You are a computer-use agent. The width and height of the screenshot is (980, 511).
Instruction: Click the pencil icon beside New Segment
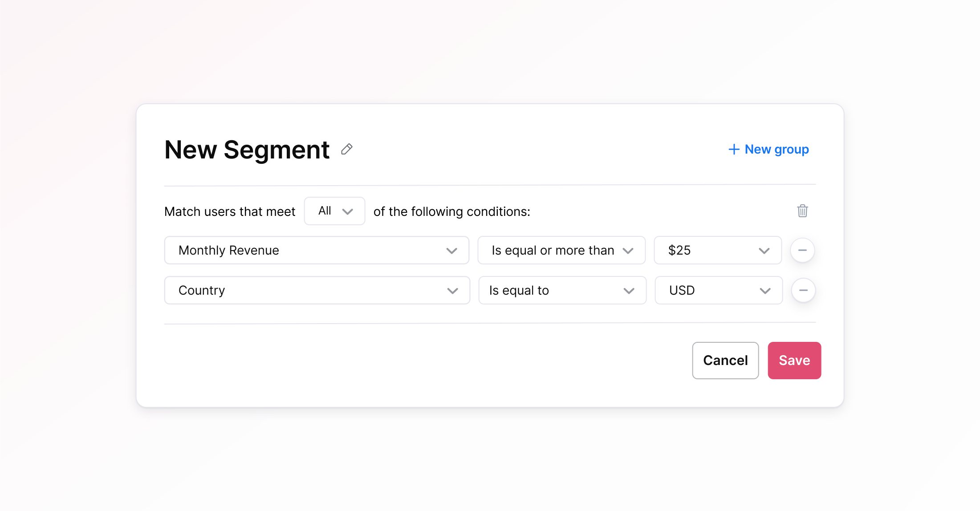coord(347,149)
